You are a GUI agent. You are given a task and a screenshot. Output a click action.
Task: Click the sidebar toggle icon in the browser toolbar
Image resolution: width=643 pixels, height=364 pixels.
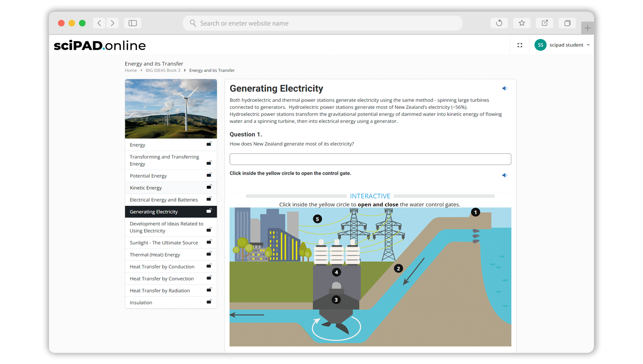tap(132, 23)
